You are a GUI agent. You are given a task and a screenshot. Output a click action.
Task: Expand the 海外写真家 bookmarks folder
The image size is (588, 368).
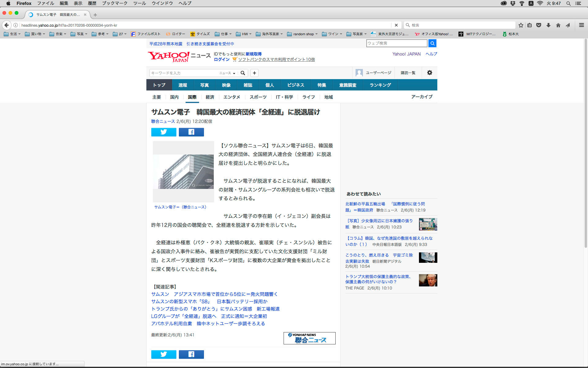(269, 34)
